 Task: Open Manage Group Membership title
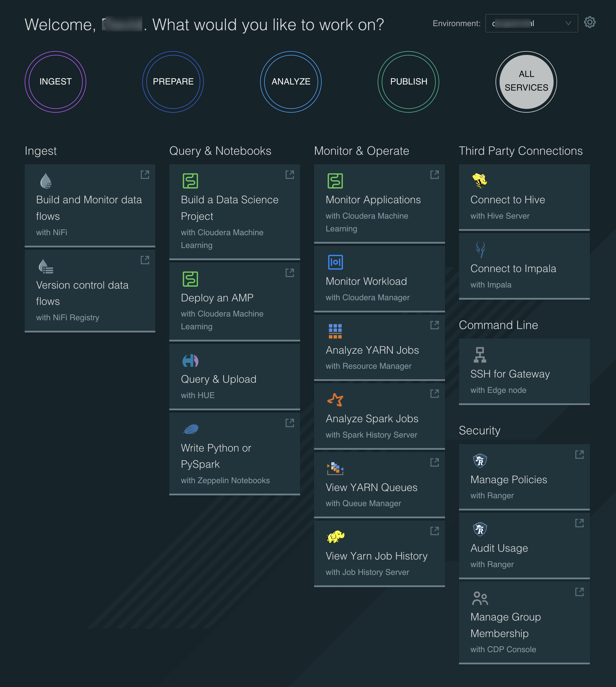point(506,625)
